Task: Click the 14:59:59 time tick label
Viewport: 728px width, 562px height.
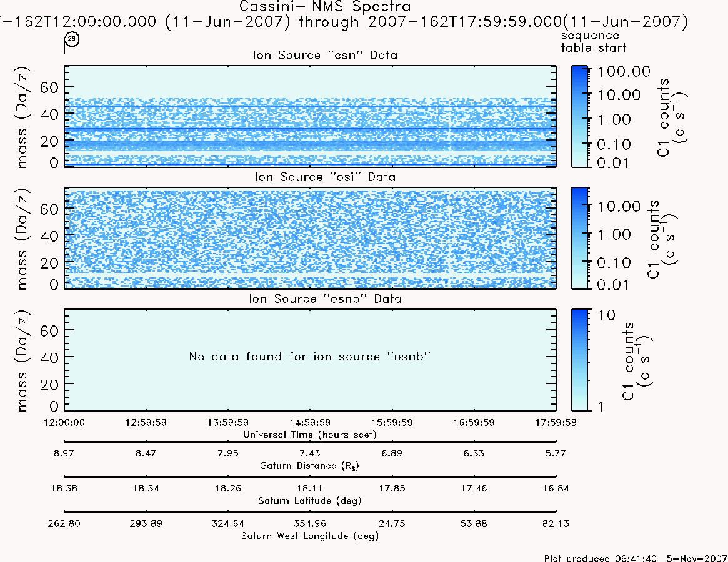Action: pyautogui.click(x=310, y=422)
